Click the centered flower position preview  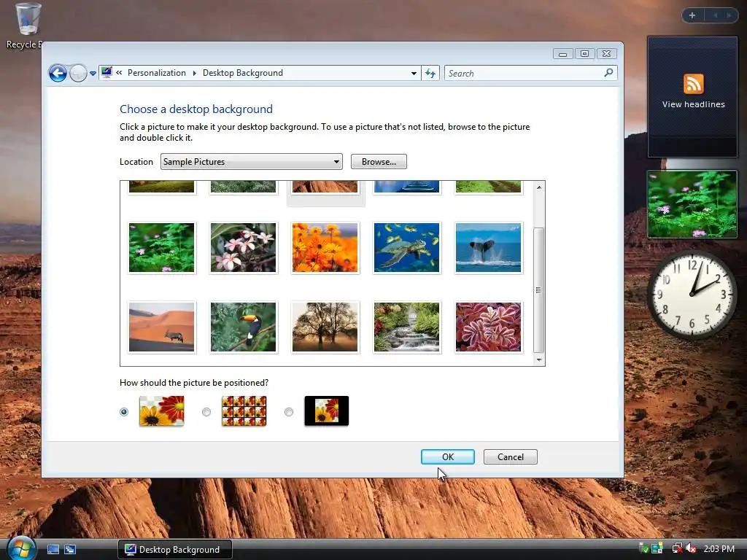click(326, 411)
